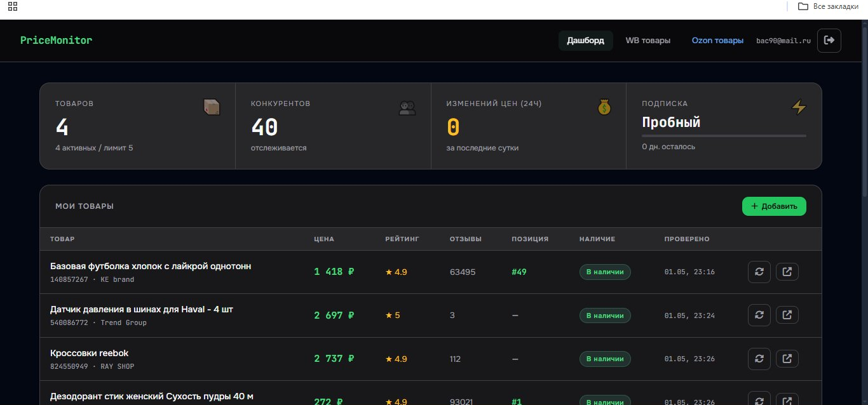This screenshot has width=868, height=405.
Task: Click article 140857267 · KE brand
Action: pyautogui.click(x=92, y=279)
